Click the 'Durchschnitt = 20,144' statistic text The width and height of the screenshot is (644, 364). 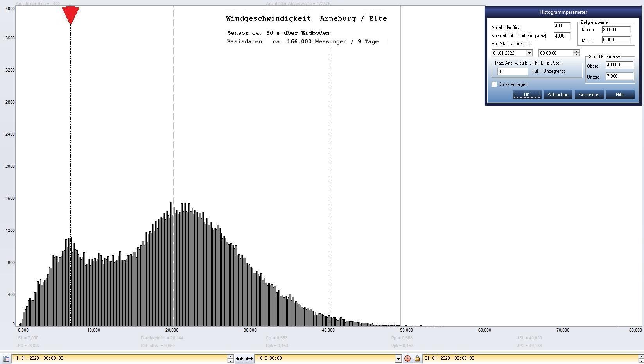(x=162, y=338)
